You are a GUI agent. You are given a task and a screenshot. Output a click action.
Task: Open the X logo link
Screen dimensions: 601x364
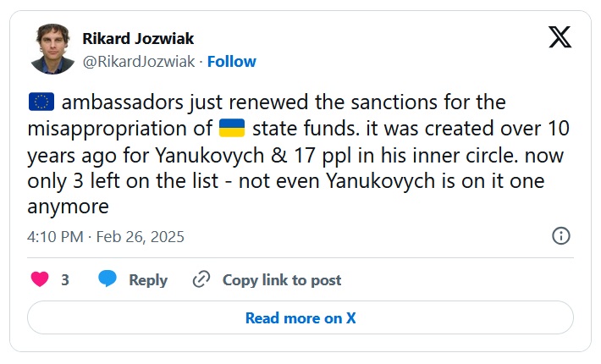(560, 37)
